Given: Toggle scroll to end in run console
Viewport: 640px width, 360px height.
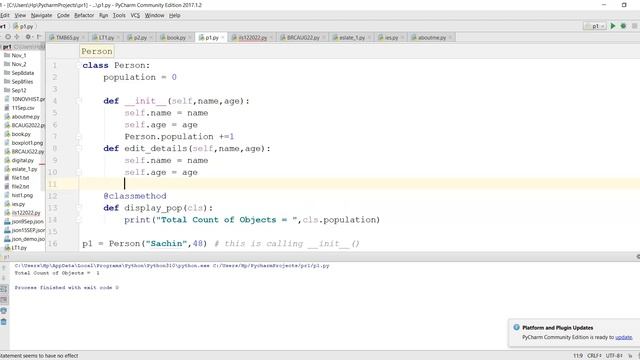Looking at the screenshot, I should [x=4, y=300].
